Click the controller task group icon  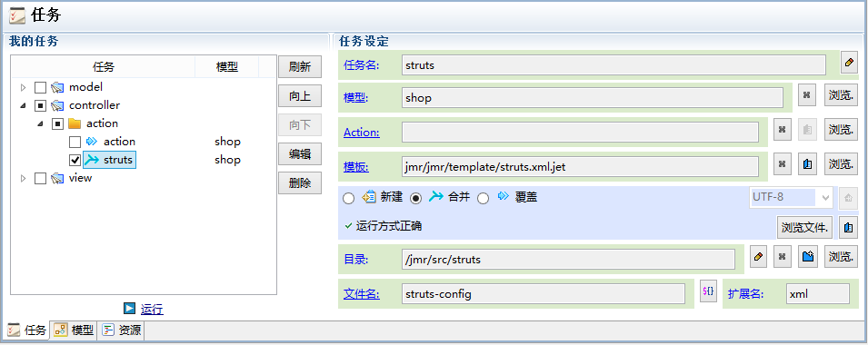point(57,105)
